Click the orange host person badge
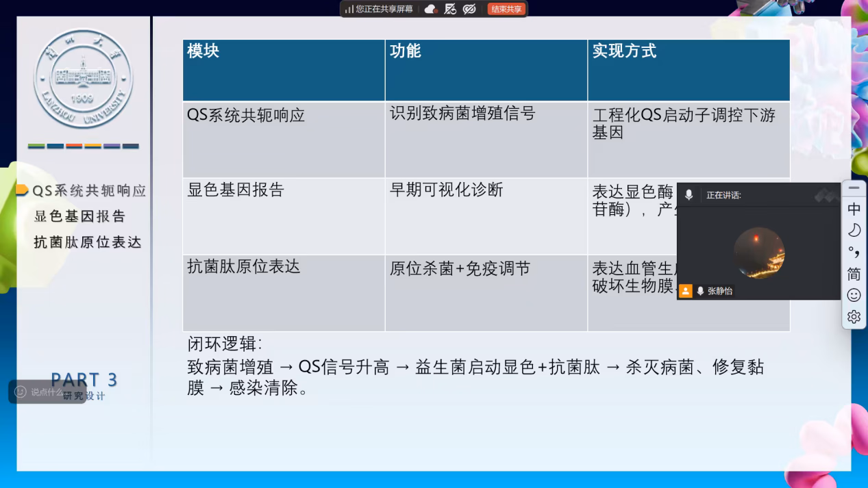This screenshot has height=488, width=868. click(x=686, y=291)
